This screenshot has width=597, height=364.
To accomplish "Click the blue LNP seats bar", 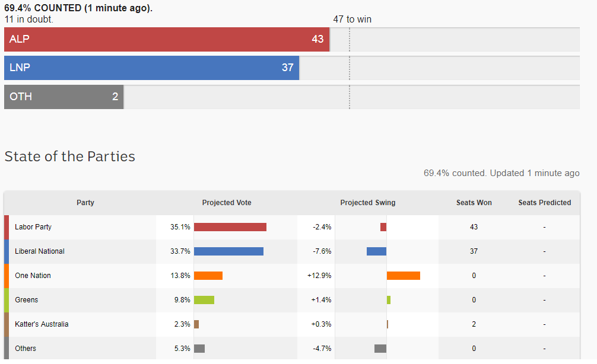I will (x=151, y=68).
